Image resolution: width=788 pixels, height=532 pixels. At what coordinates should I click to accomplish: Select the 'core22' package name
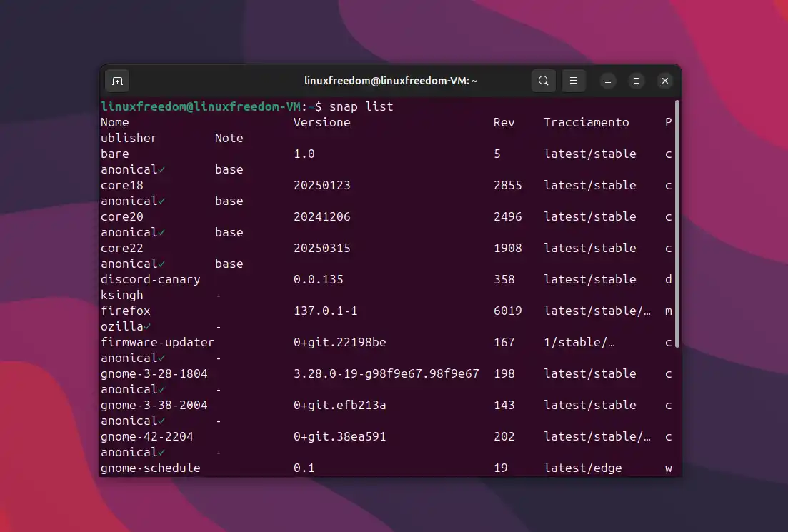point(121,248)
